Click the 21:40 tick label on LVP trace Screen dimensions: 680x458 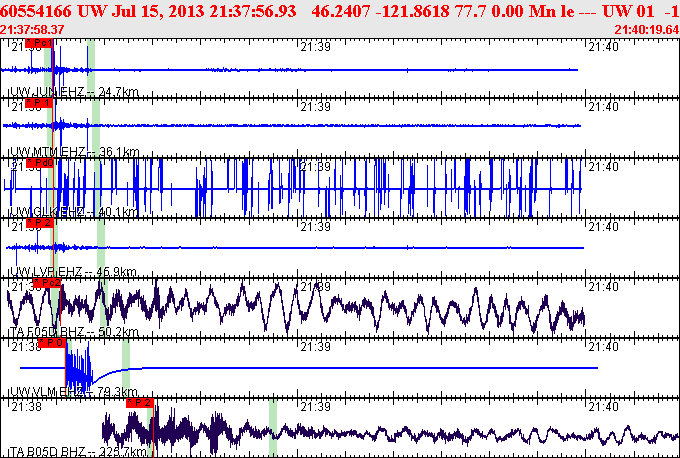[603, 226]
